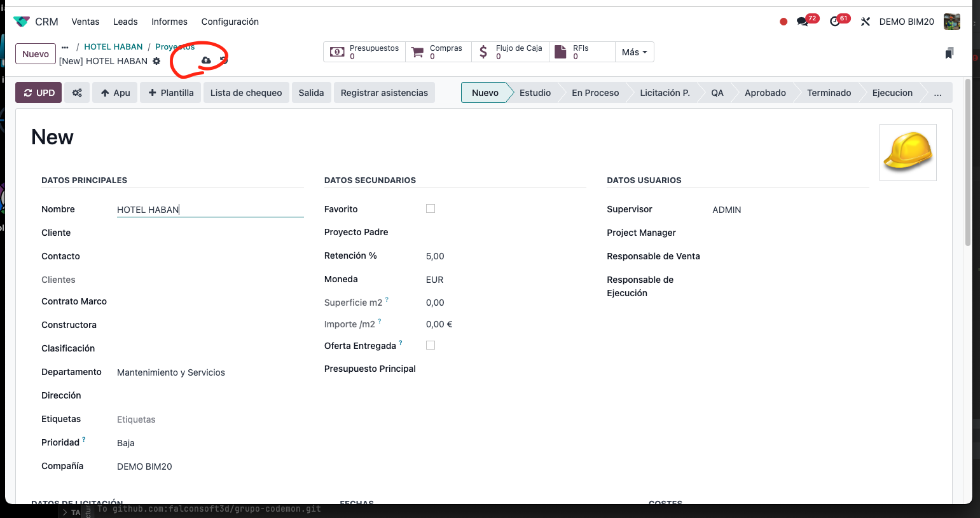Click the bookmark icon at top right
Viewport: 980px width, 518px height.
click(x=949, y=53)
